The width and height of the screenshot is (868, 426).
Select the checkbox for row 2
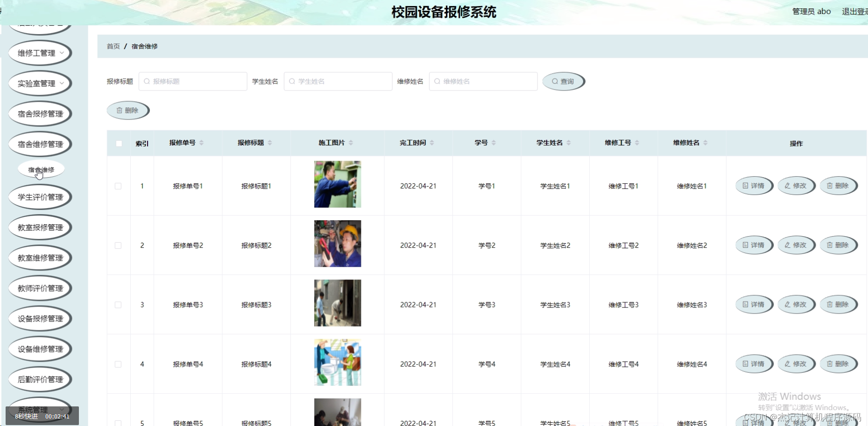[x=118, y=245]
